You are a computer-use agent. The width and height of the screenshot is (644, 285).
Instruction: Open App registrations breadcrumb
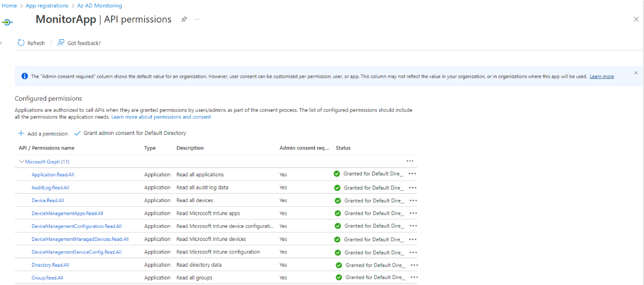click(47, 6)
